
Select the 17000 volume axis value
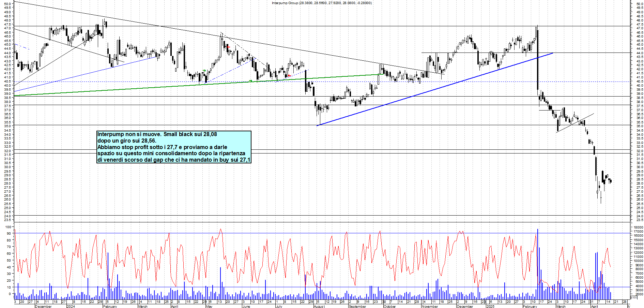tap(639, 231)
